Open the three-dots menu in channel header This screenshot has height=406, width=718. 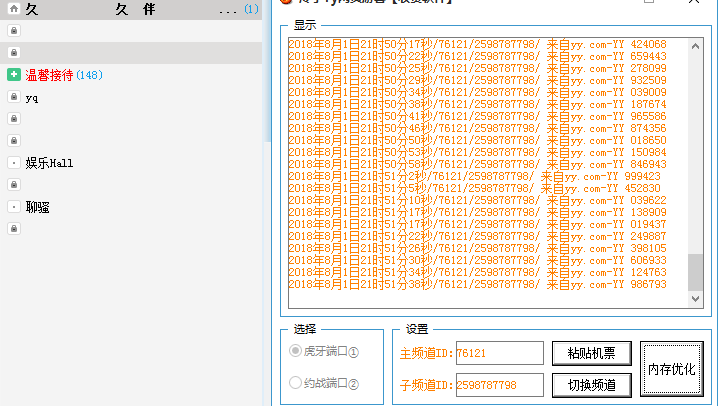click(228, 12)
